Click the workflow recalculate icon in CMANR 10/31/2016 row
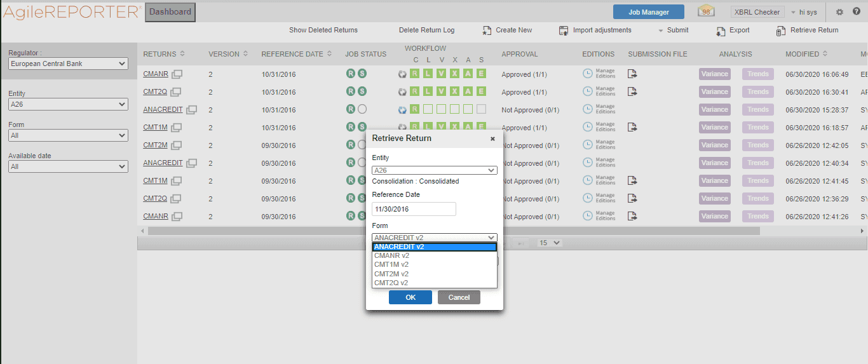Screen dimensions: 868x364 [x=402, y=74]
